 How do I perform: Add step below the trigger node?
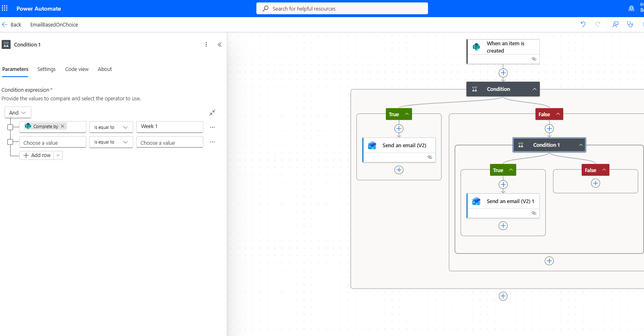click(503, 73)
